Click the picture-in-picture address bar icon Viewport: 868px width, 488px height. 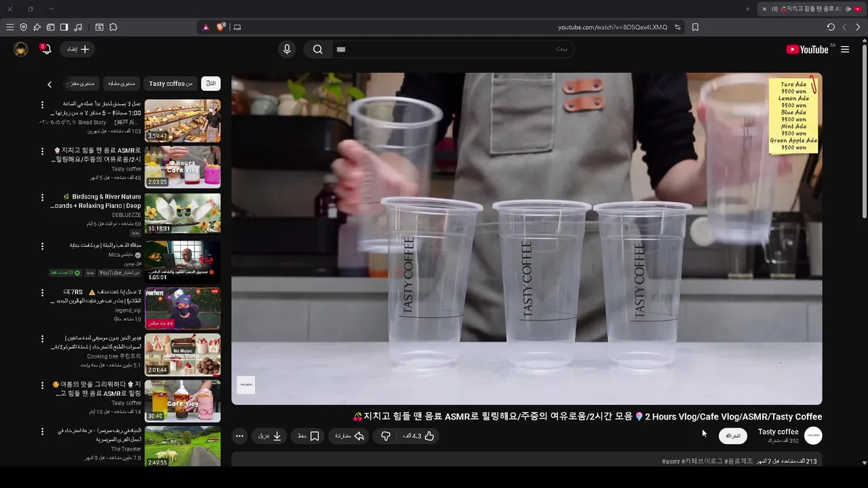pos(237,27)
